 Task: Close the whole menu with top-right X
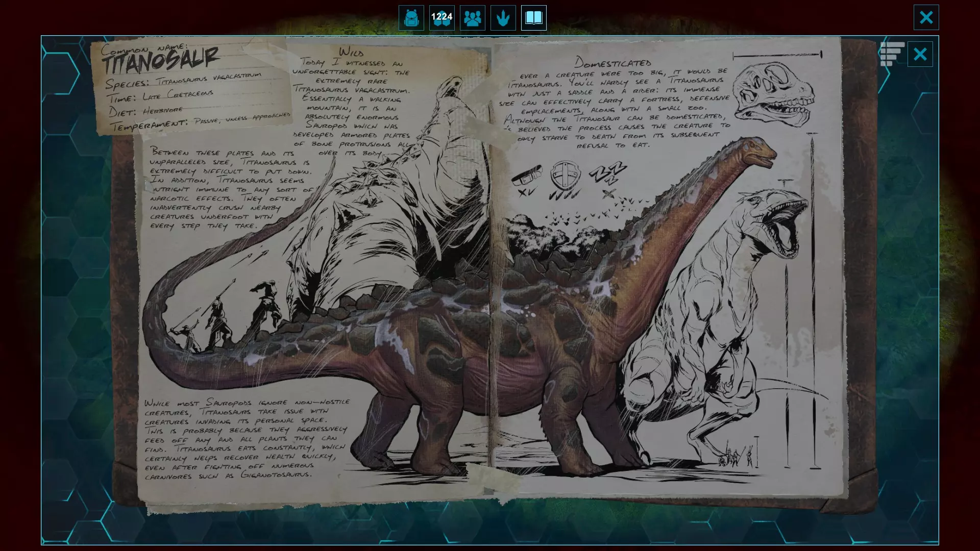click(x=926, y=17)
